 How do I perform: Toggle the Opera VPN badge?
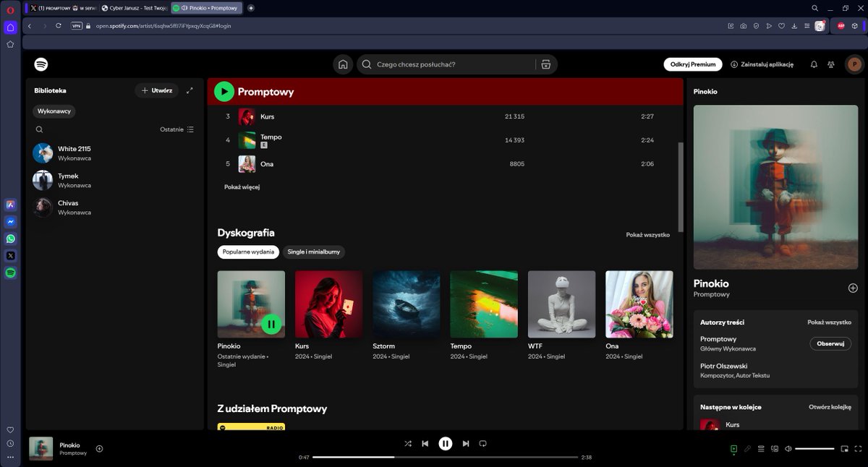(77, 26)
